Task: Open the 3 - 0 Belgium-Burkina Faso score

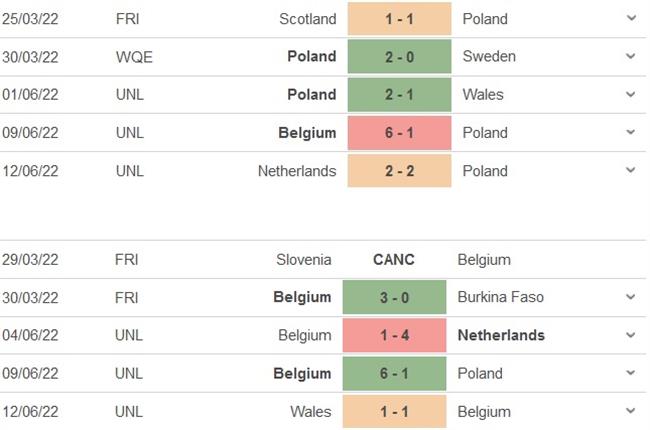Action: 394,297
